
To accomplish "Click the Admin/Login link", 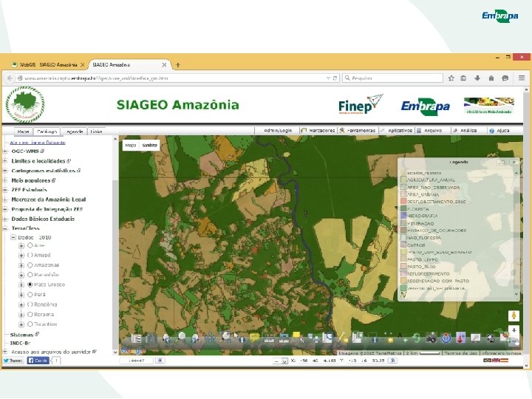I will pyautogui.click(x=278, y=130).
